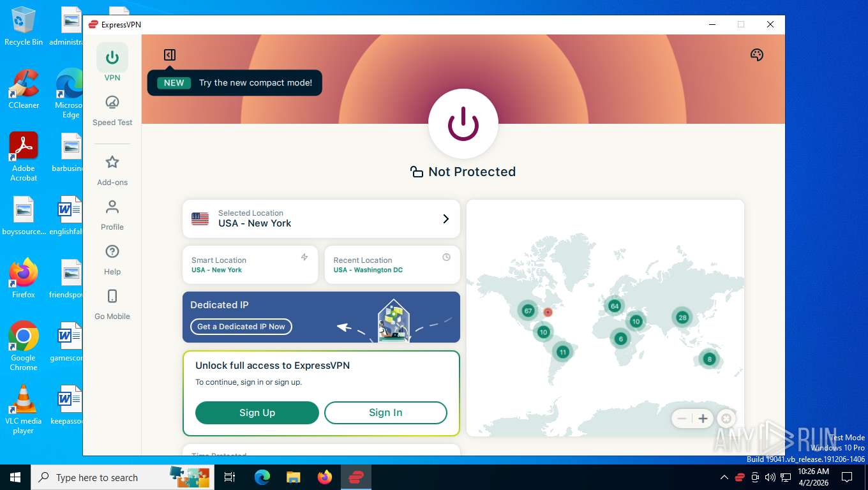The width and height of the screenshot is (868, 490).
Task: Select Recent Location USA - Washington DC
Action: click(x=392, y=265)
